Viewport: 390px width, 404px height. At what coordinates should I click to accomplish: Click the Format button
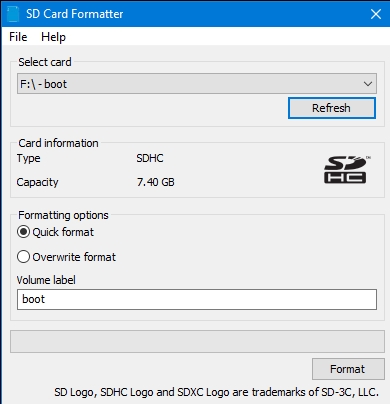pyautogui.click(x=348, y=369)
